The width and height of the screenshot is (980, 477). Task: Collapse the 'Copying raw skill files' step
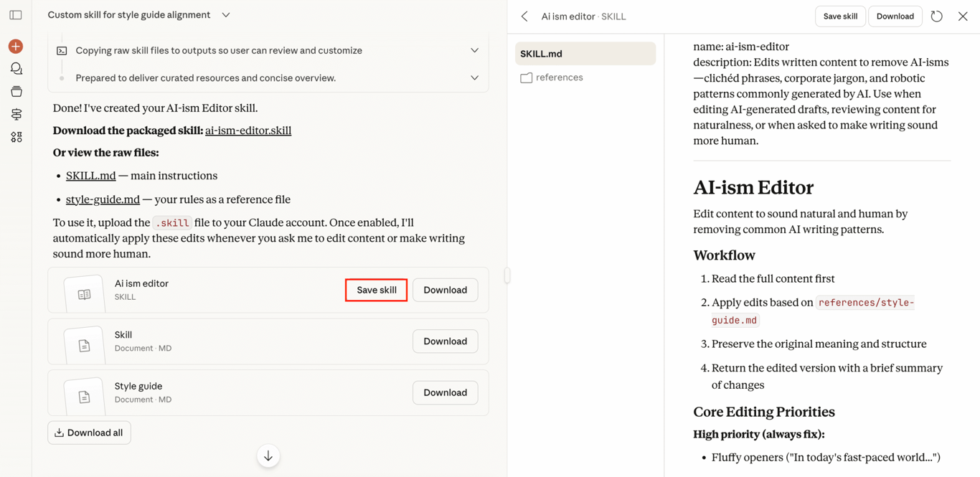pos(474,50)
